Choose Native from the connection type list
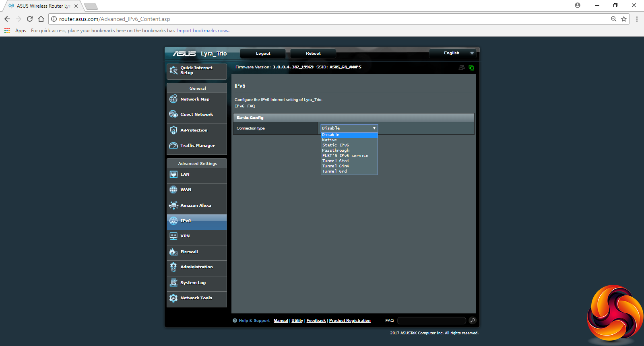The width and height of the screenshot is (644, 346). (330, 140)
